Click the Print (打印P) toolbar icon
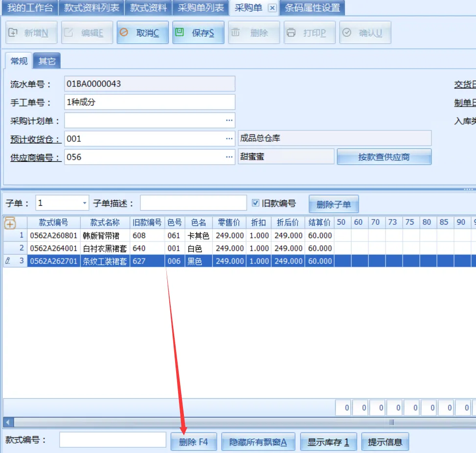476x453 pixels. [x=292, y=33]
